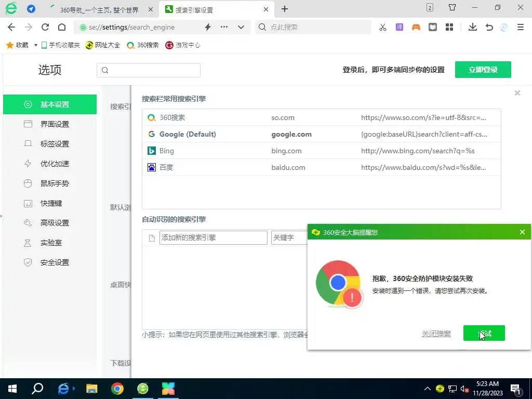Open the 游戏中心 bookmark
This screenshot has width=532, height=399.
[x=182, y=45]
